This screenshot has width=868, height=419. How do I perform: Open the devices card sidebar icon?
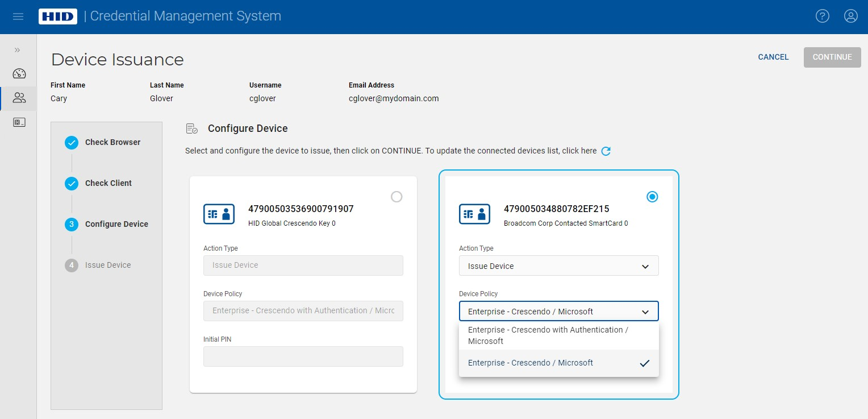click(x=19, y=122)
